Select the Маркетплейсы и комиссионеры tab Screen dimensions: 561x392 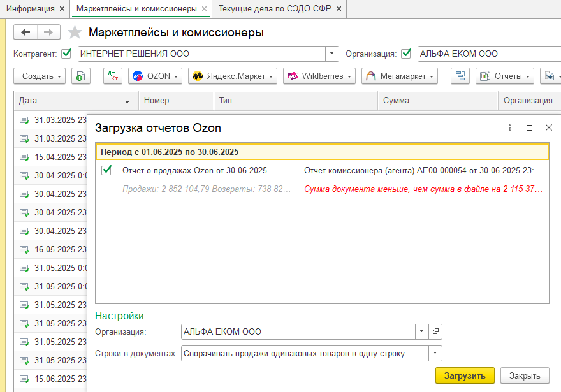(x=136, y=8)
